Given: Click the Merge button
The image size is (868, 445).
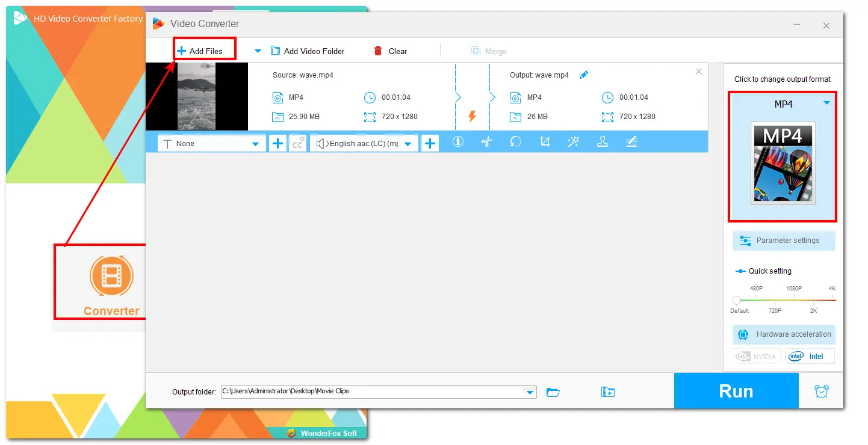Looking at the screenshot, I should (x=489, y=51).
